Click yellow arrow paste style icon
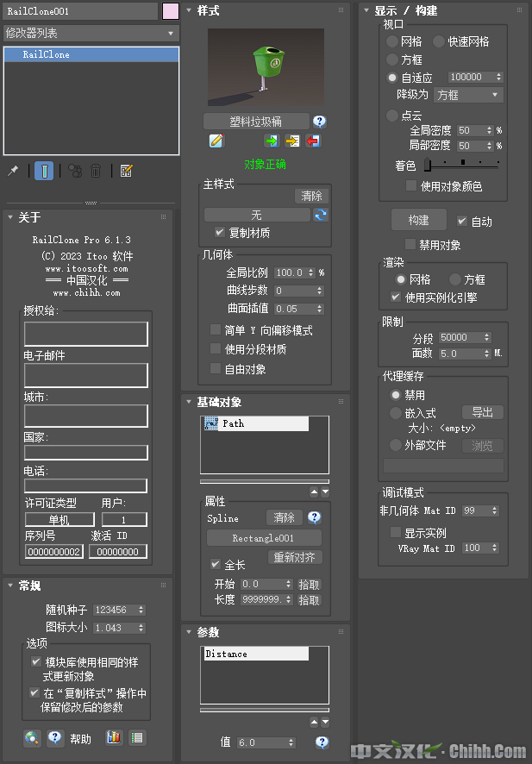 click(x=292, y=141)
